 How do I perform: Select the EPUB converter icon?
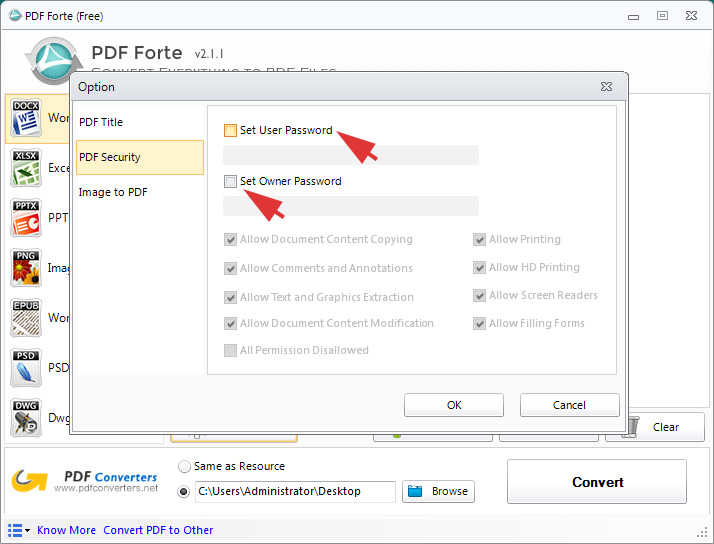point(26,318)
